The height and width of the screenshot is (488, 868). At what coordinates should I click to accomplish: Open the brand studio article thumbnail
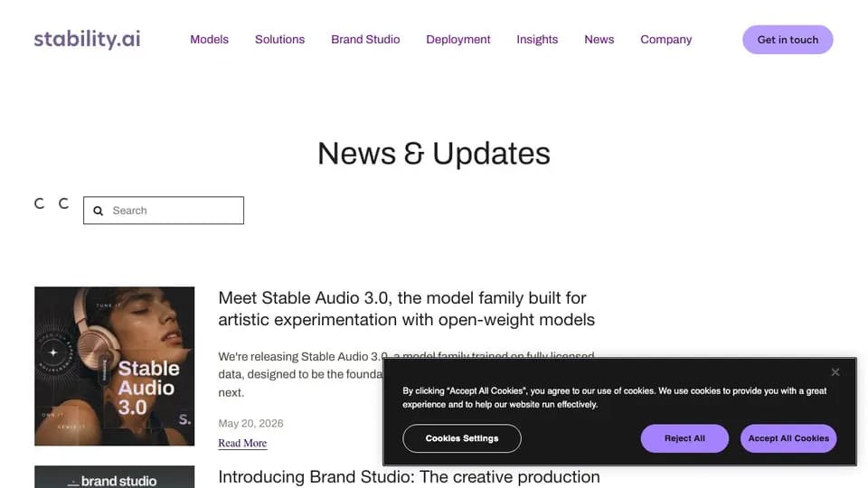[x=115, y=476]
